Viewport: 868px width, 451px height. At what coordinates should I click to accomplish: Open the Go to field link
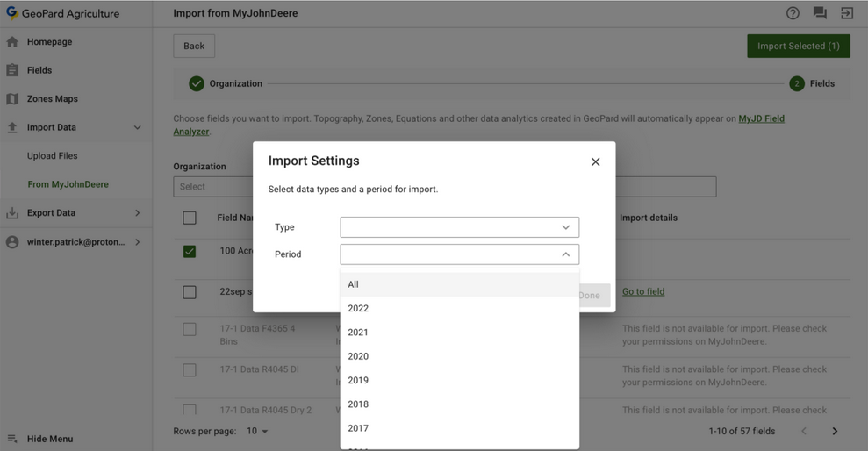(643, 292)
